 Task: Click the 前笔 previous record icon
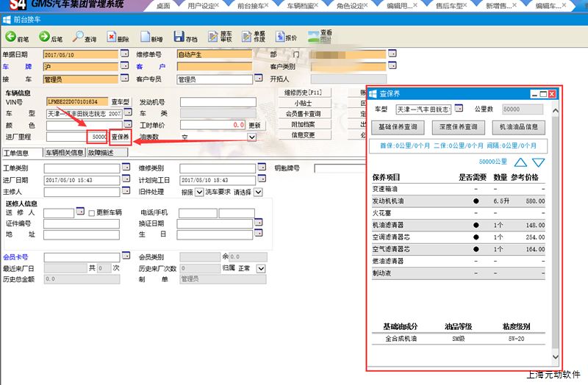point(17,36)
